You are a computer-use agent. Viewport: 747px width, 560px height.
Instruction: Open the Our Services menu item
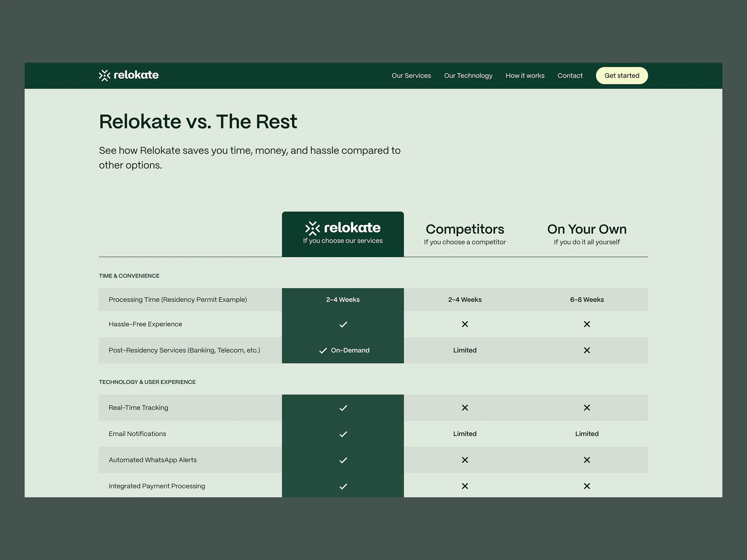pos(411,76)
